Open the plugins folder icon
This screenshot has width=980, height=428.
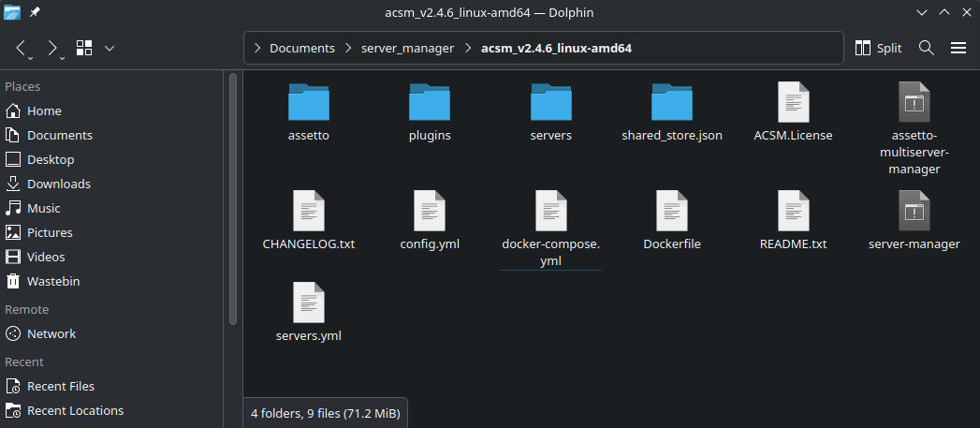click(x=430, y=102)
